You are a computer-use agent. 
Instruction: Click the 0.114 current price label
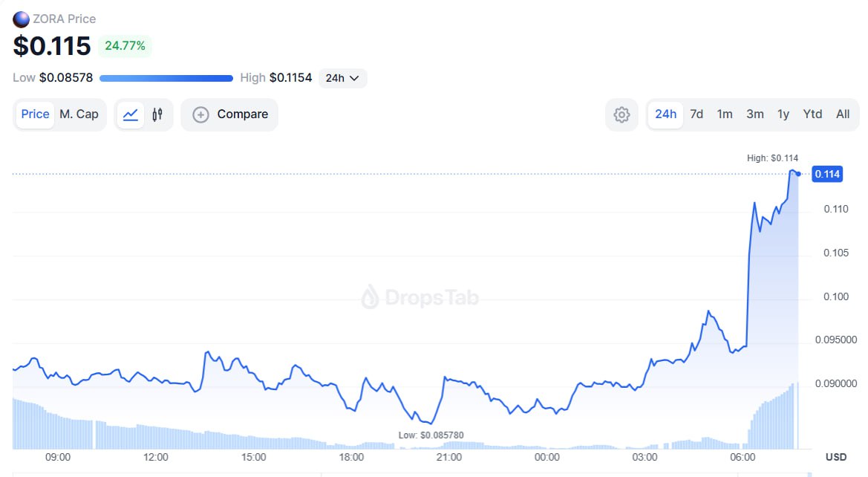click(827, 174)
